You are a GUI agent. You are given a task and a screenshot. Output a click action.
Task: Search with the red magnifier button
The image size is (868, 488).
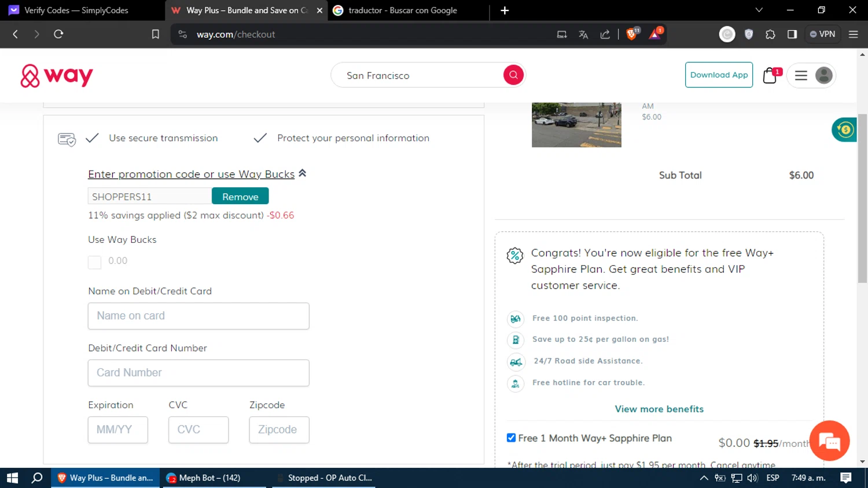[513, 75]
